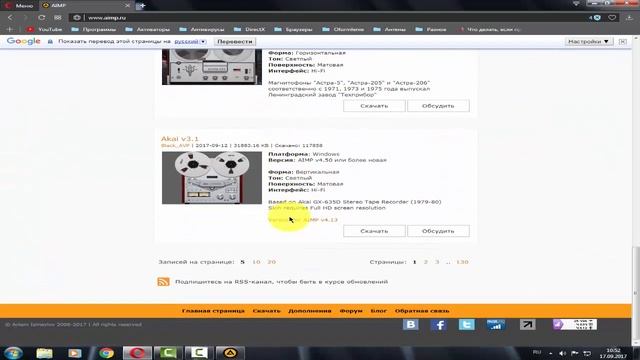Open the Браузеры bookmarks folder
Viewport: 640px width, 360px height.
pos(294,29)
